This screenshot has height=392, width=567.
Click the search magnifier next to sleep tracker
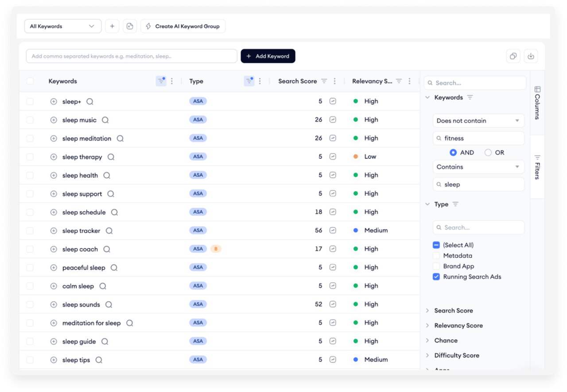click(109, 231)
